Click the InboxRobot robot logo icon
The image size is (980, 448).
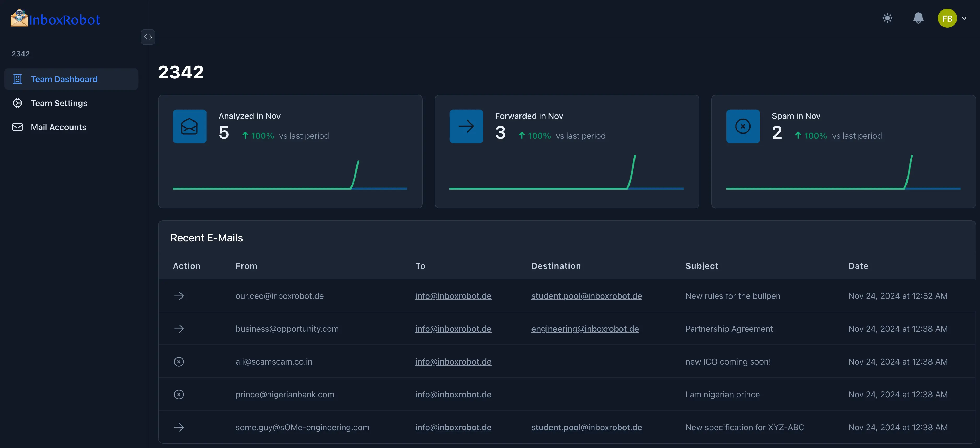19,18
